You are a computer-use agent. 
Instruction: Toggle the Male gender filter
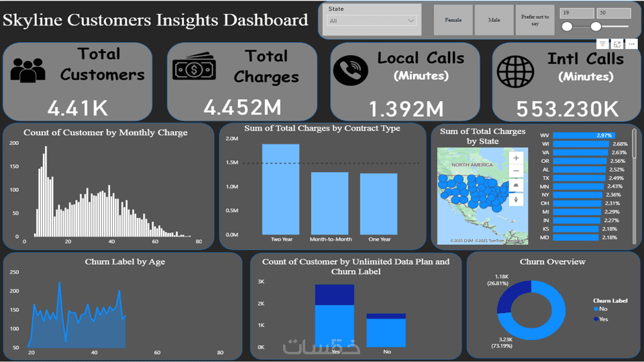coord(494,19)
